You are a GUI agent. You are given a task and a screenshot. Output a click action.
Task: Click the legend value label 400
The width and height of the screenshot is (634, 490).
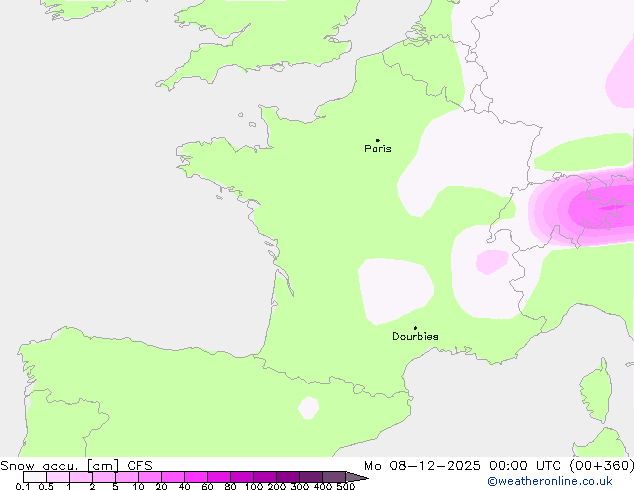tap(323, 486)
